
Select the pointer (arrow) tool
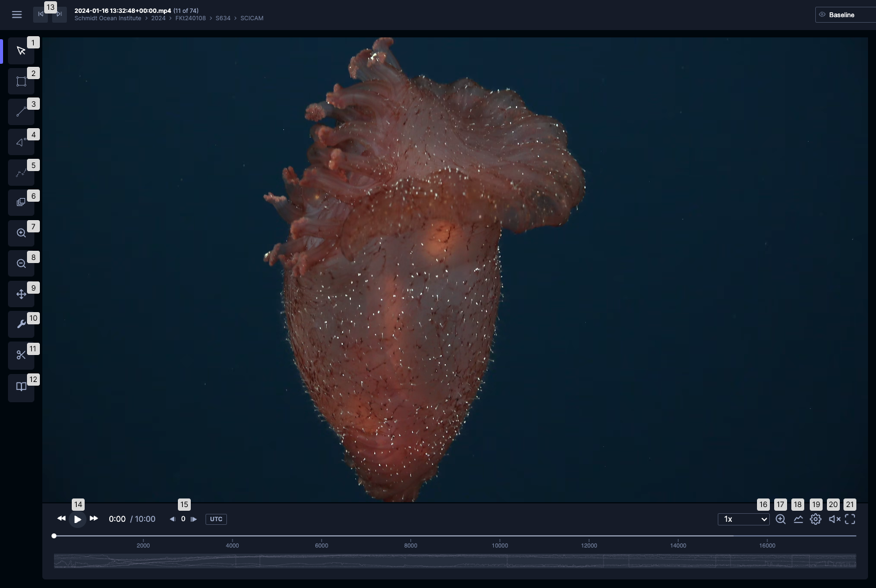pos(21,51)
